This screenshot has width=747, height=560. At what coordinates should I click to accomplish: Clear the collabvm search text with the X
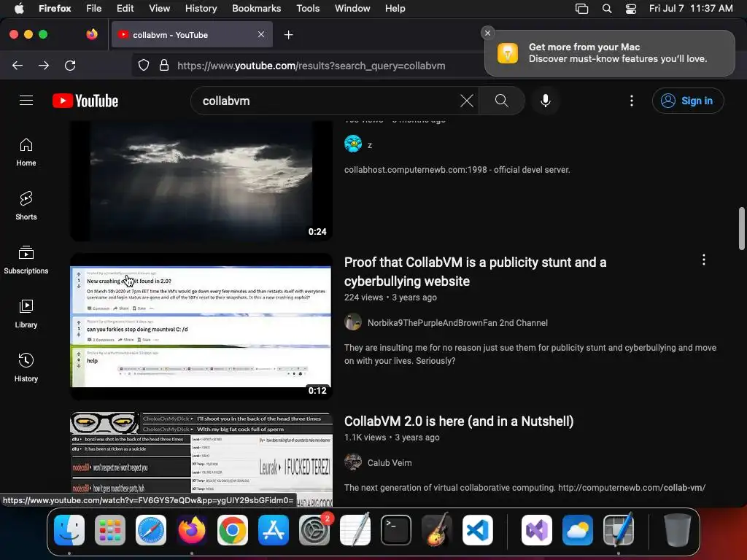466,101
